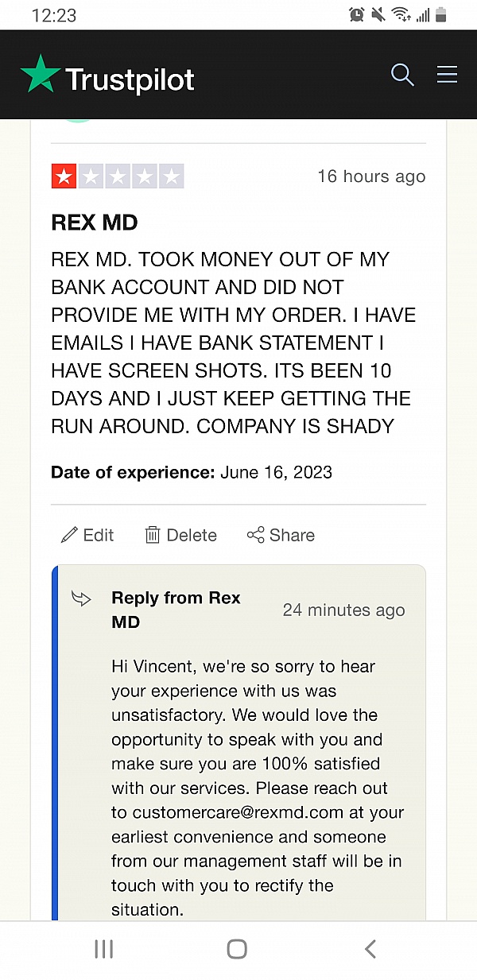This screenshot has height=980, width=477.
Task: Click the Share nodes icon
Action: [x=255, y=535]
